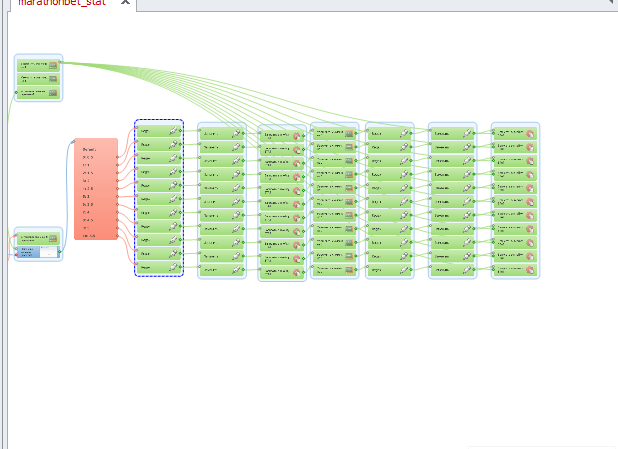
Task: Click syringe icon of top block in dashed group
Action: [x=173, y=131]
